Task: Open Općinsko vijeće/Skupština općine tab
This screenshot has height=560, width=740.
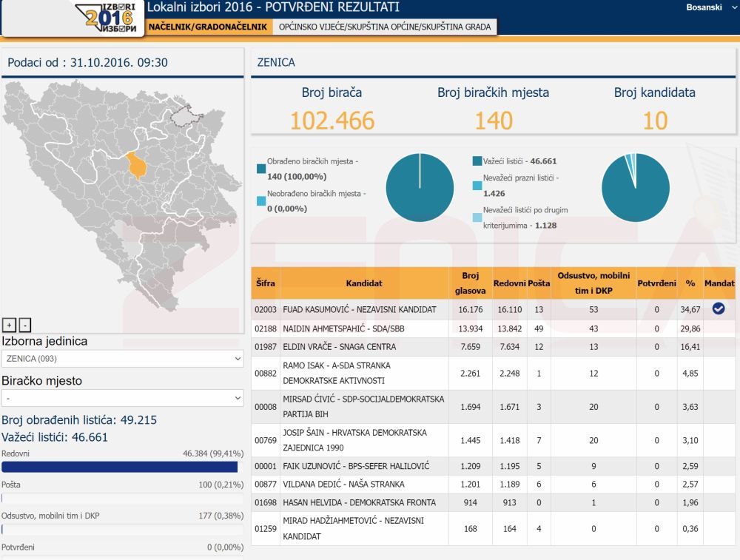Action: coord(384,27)
